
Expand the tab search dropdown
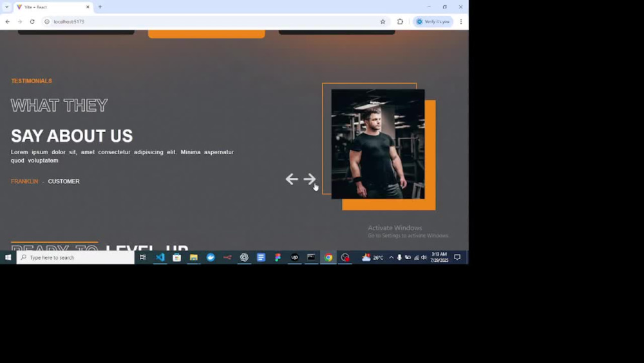(6, 7)
